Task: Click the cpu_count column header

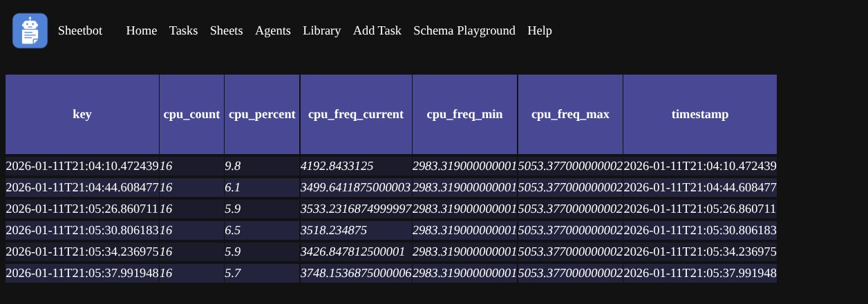Action: (191, 114)
